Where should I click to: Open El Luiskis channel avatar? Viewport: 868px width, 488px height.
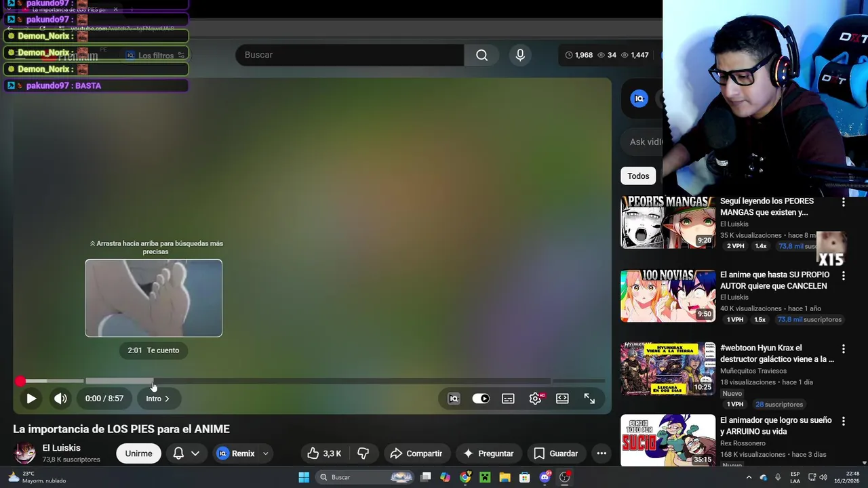25,453
